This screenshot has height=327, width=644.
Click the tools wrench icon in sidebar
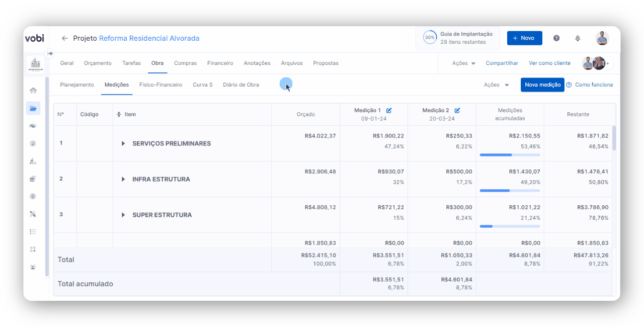[33, 214]
